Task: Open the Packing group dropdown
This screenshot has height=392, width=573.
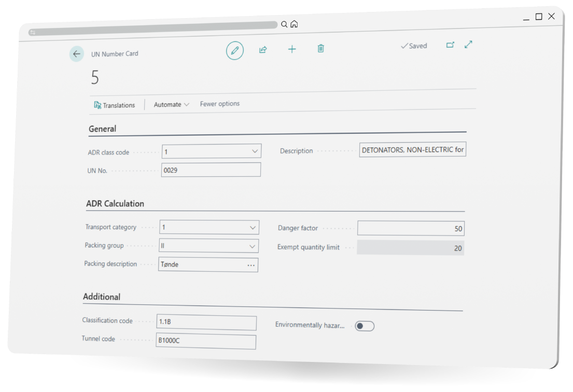Action: pyautogui.click(x=254, y=246)
